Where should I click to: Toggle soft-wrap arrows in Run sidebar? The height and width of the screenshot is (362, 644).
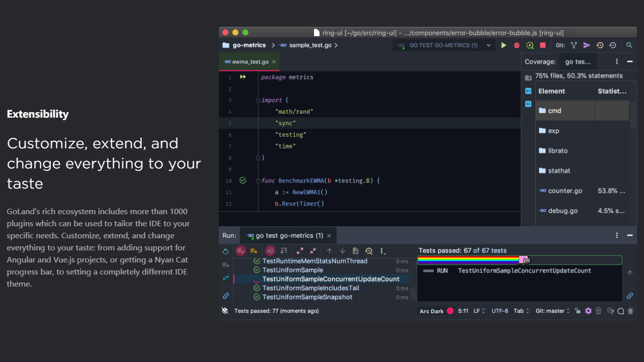pyautogui.click(x=226, y=278)
